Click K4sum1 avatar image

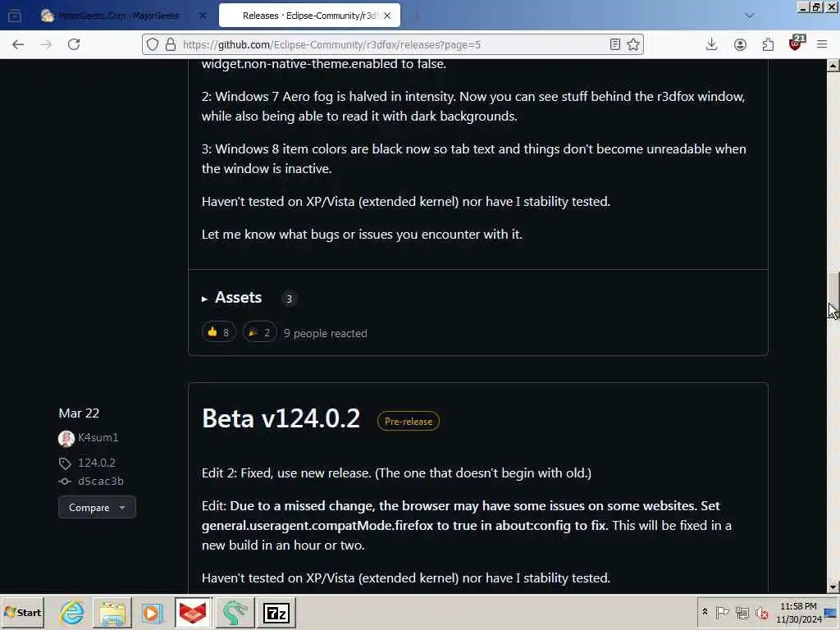tap(66, 439)
